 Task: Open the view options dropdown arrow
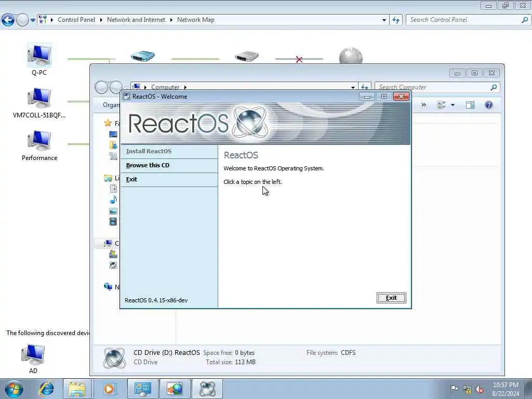453,105
